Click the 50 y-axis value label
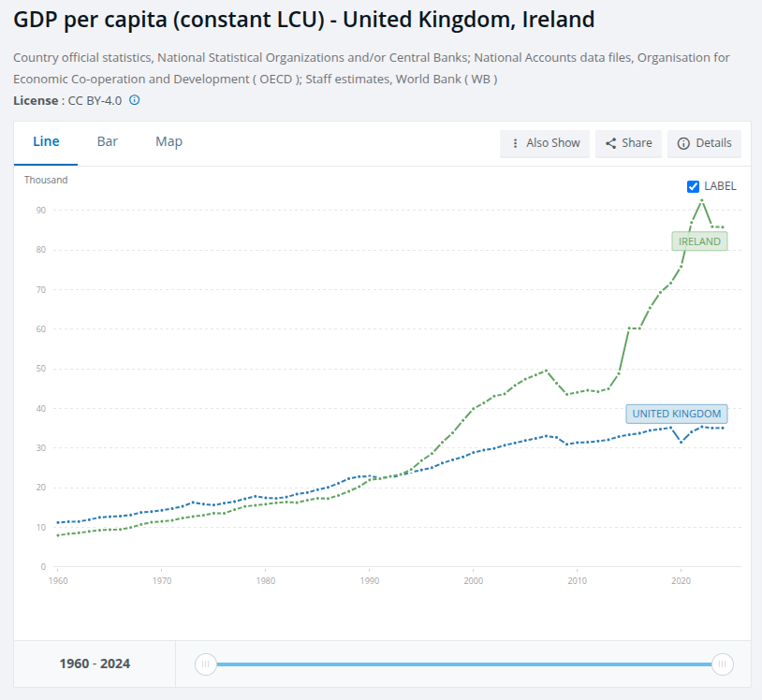Image resolution: width=762 pixels, height=700 pixels. pyautogui.click(x=41, y=369)
